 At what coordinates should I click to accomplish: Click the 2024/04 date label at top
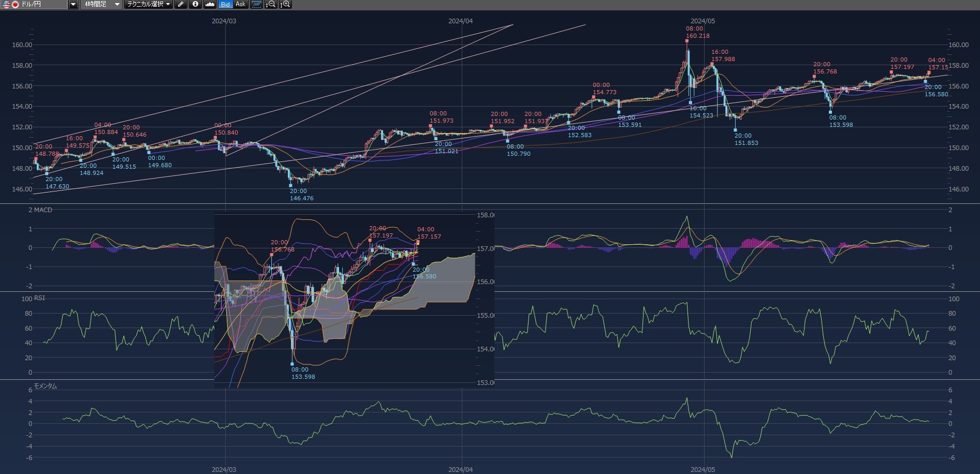(x=460, y=21)
